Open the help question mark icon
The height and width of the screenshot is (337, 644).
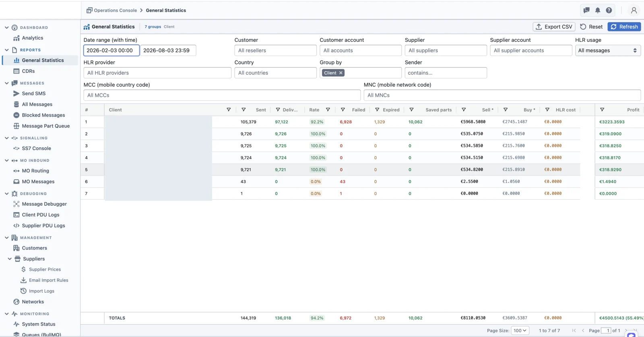[x=609, y=10]
